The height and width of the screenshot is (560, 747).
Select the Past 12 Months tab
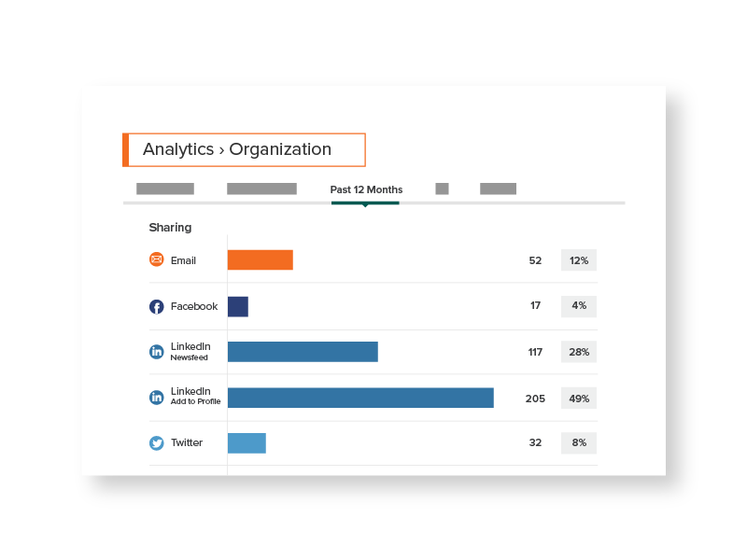(x=366, y=189)
